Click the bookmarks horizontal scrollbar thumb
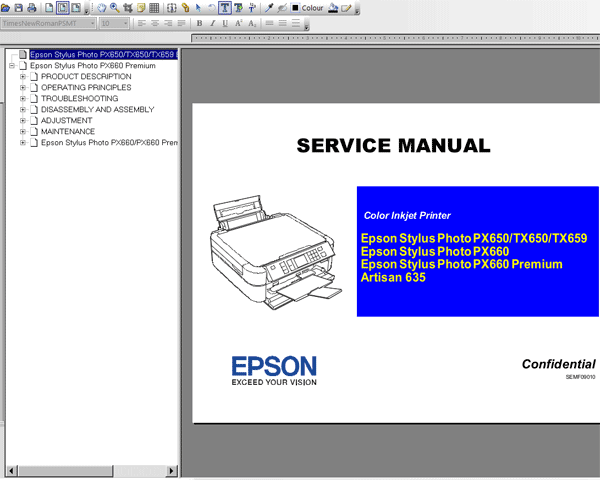This screenshot has height=480, width=600. click(x=65, y=471)
